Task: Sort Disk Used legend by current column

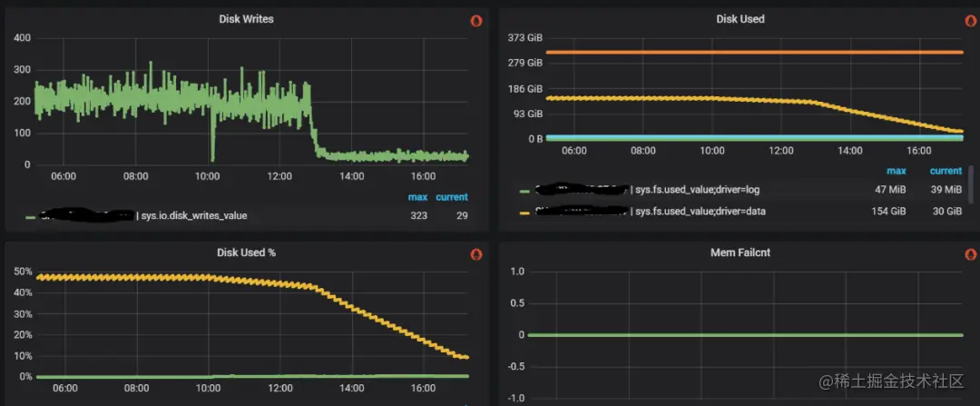Action: coord(946,171)
